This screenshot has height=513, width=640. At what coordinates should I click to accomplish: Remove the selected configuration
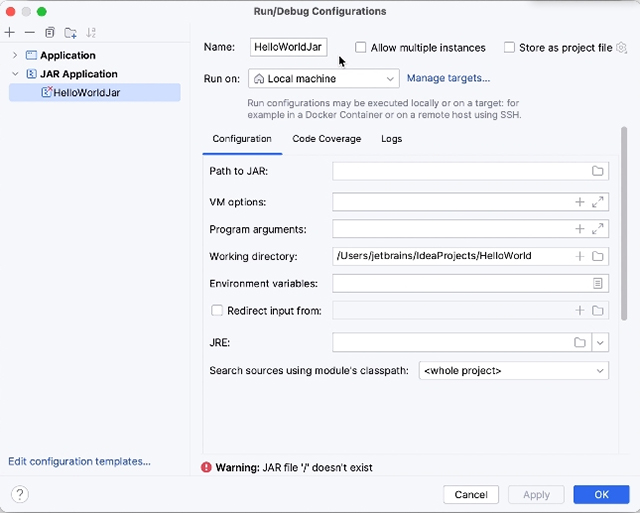(x=29, y=32)
